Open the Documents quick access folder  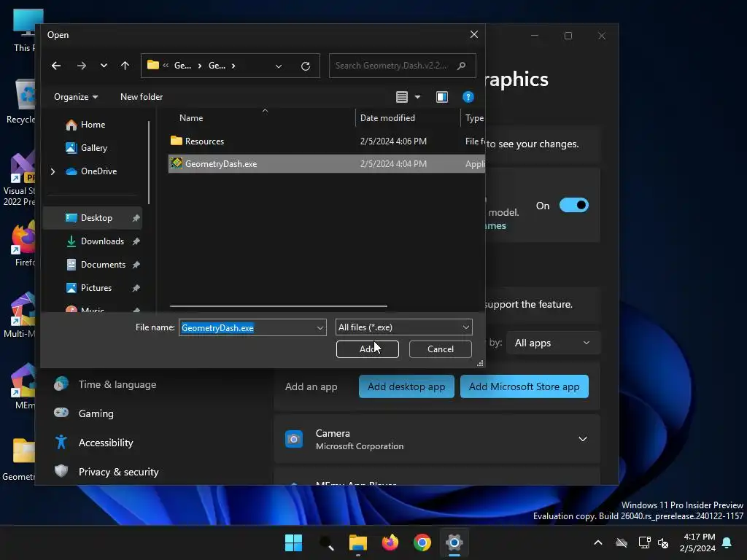point(103,264)
